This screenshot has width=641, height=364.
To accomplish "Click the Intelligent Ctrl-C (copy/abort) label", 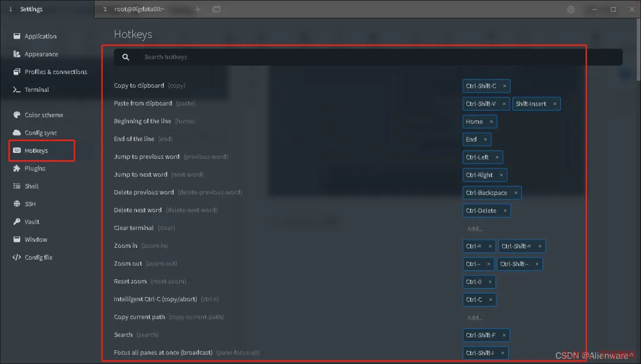I will point(156,299).
